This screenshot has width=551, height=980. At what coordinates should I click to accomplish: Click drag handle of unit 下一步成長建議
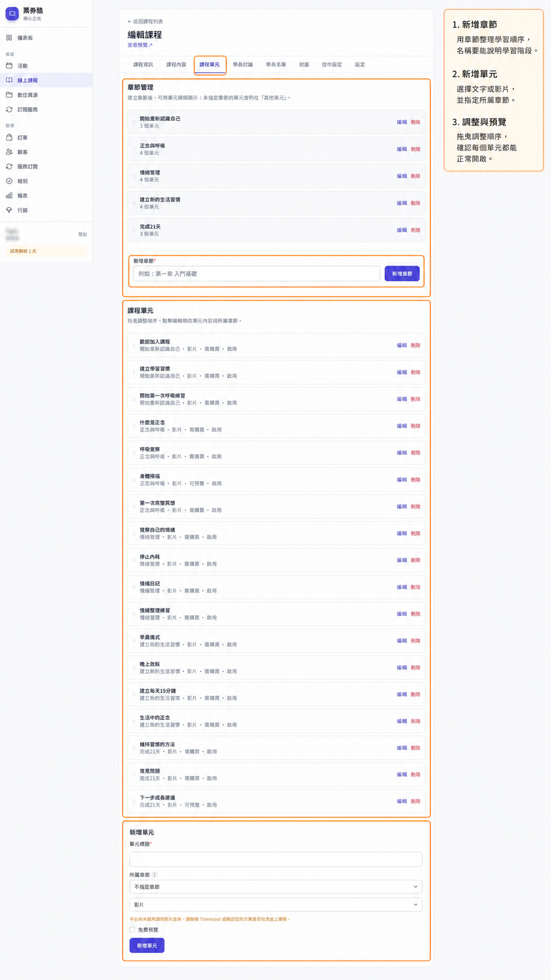[134, 801]
